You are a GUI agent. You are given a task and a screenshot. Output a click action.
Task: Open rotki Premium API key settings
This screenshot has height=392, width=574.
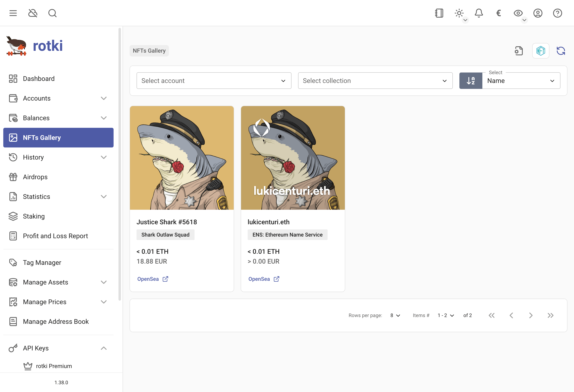58,366
